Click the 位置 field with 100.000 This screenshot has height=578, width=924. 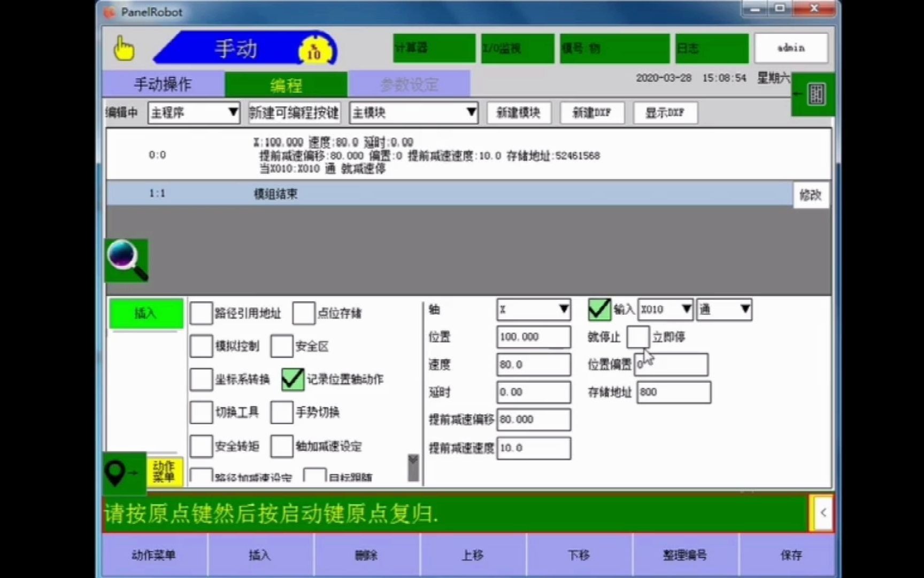(534, 337)
